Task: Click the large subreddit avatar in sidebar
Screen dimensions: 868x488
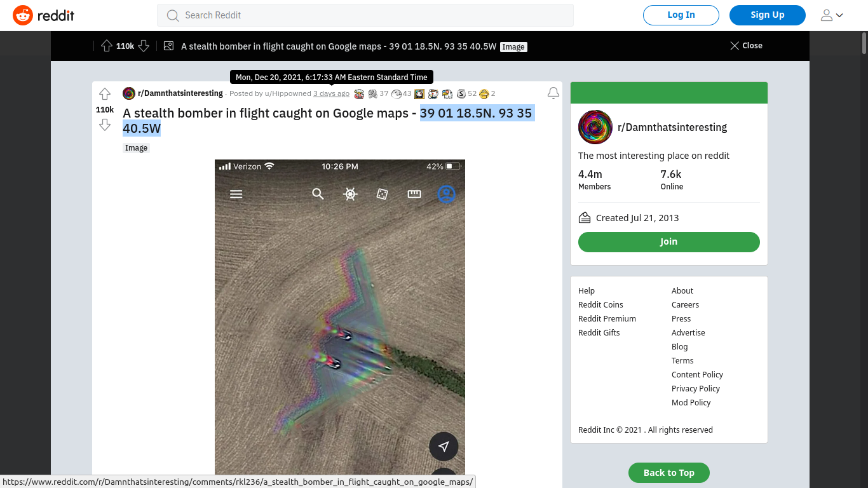Action: [x=595, y=127]
